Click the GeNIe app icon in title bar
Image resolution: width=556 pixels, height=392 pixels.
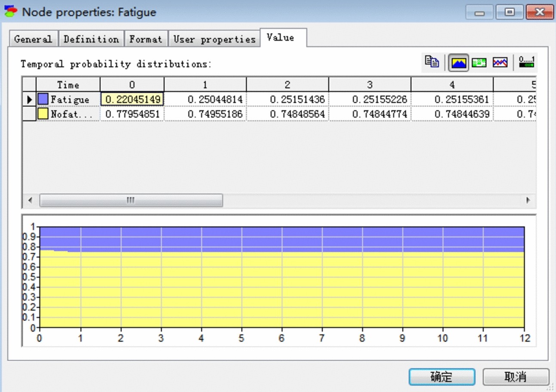tap(11, 12)
